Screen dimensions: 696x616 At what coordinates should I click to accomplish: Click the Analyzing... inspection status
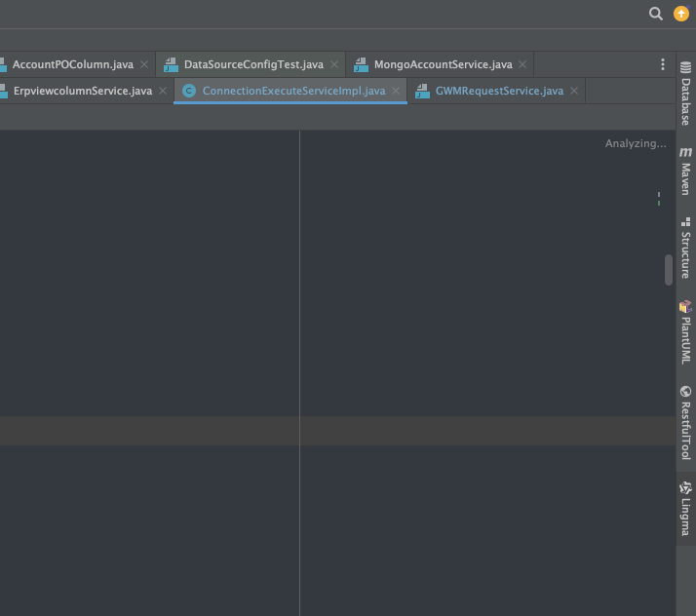(x=636, y=143)
